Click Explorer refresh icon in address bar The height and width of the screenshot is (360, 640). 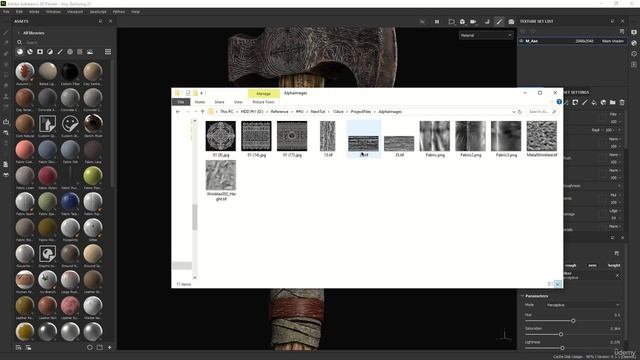(x=520, y=111)
